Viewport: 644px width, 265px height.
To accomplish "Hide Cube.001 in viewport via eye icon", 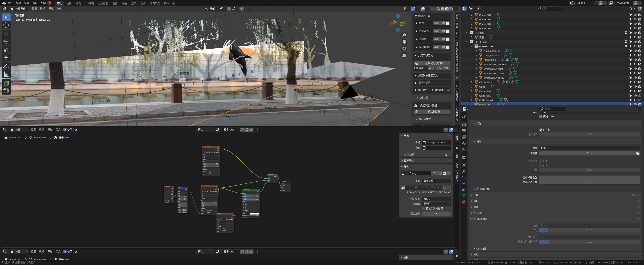I will pos(635,91).
